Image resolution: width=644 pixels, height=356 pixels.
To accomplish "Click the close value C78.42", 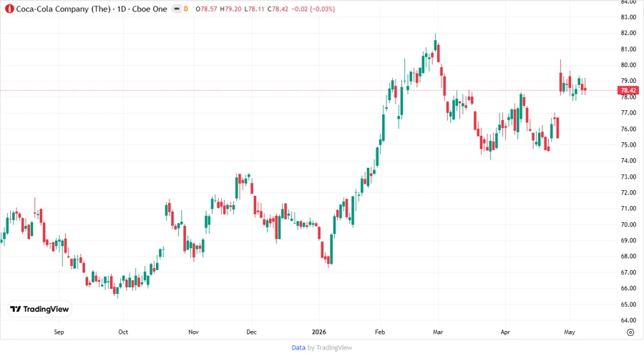I will [278, 9].
